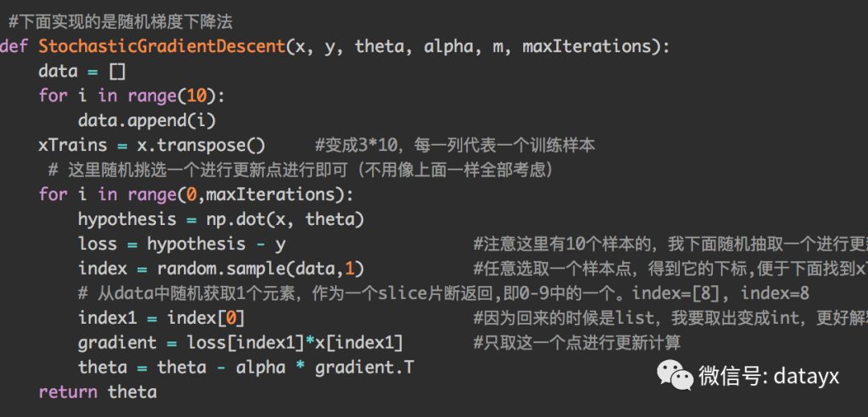Select the top comment about 随机梯度下降法
This screenshot has height=417, width=868.
[121, 22]
